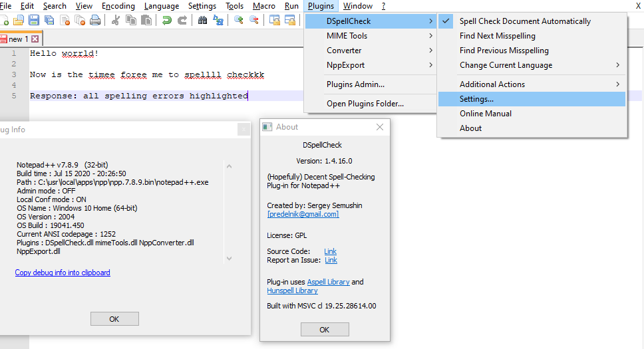The height and width of the screenshot is (349, 644).
Task: Click the Print toolbar icon
Action: tap(95, 20)
